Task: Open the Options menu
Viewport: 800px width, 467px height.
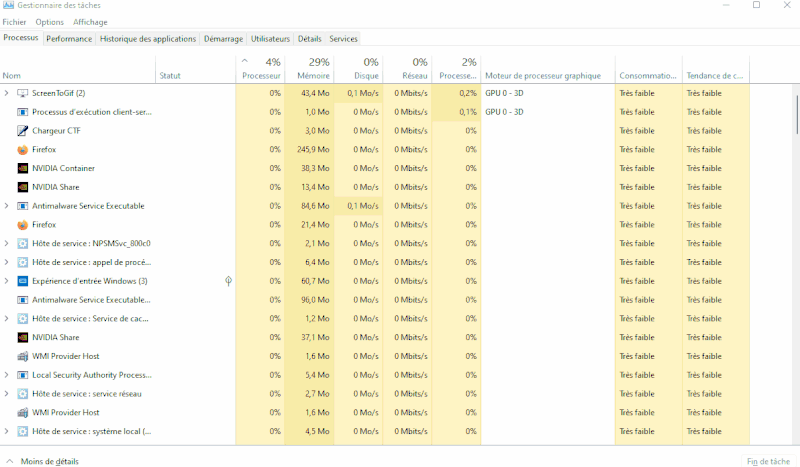Action: [x=49, y=22]
